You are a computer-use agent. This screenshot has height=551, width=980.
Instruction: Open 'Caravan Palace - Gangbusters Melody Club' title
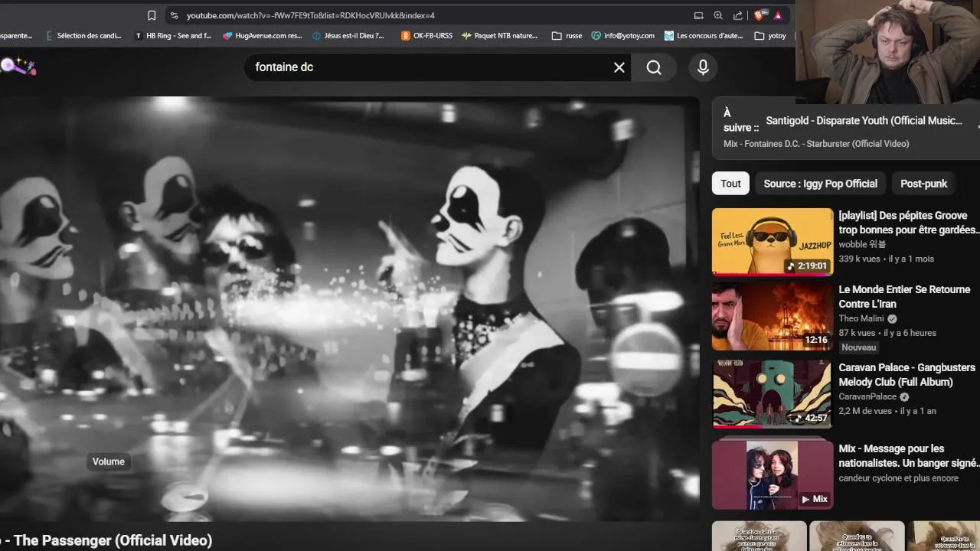(x=906, y=375)
